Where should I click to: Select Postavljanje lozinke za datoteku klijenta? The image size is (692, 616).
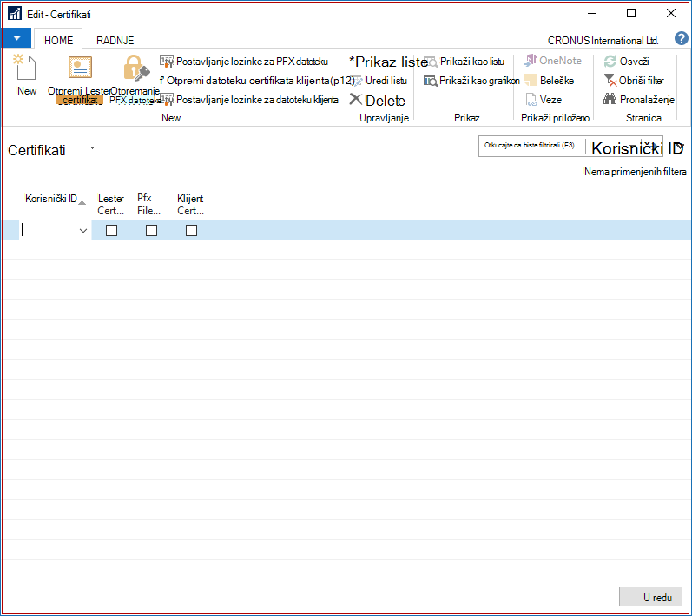pos(249,100)
